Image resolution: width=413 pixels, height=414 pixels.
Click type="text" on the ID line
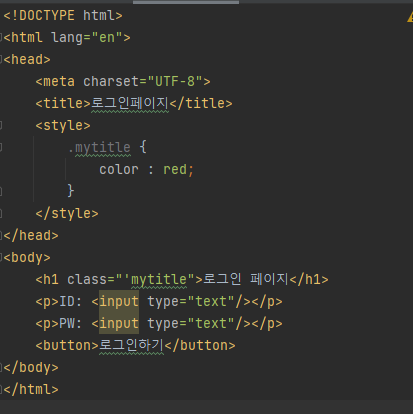(191, 302)
